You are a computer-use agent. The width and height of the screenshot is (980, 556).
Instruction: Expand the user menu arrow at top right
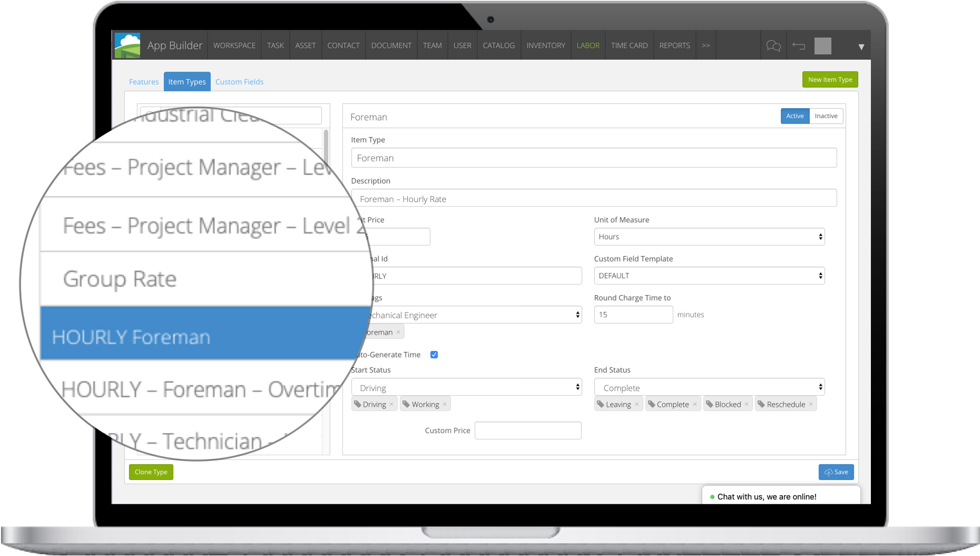click(x=861, y=47)
